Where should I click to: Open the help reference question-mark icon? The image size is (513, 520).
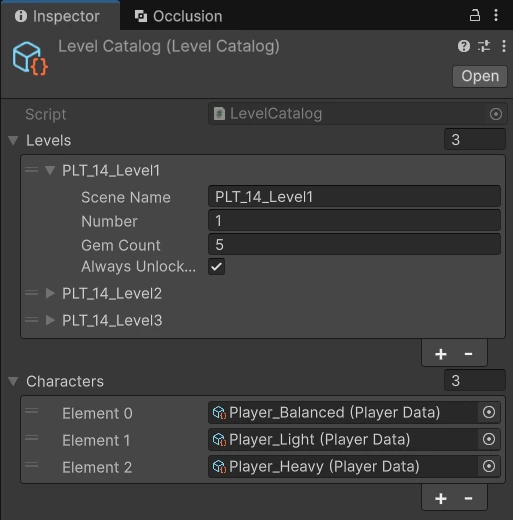point(464,46)
